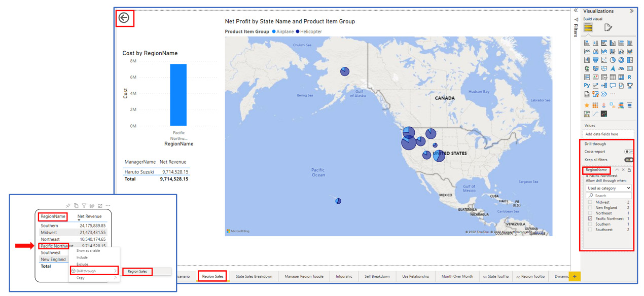Click the back arrow button on report
The image size is (644, 296).
coord(124,18)
